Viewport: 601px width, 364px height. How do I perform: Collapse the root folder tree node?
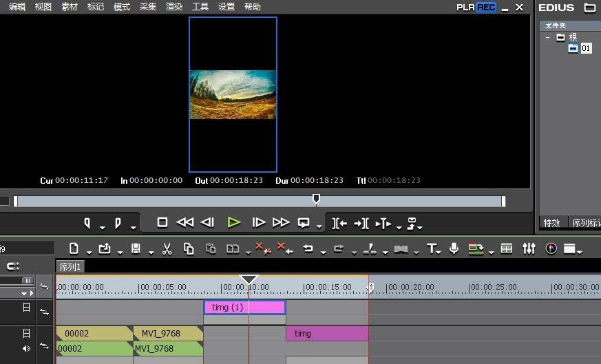tap(548, 38)
